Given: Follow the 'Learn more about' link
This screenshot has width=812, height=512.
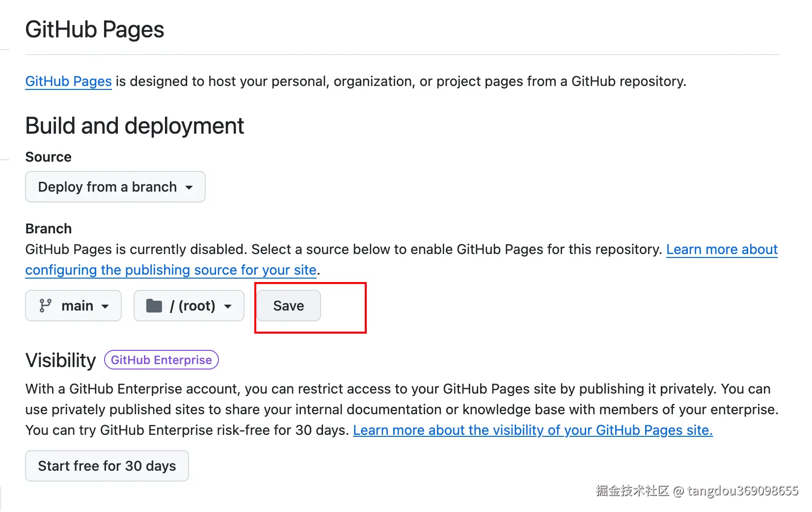Looking at the screenshot, I should 722,250.
